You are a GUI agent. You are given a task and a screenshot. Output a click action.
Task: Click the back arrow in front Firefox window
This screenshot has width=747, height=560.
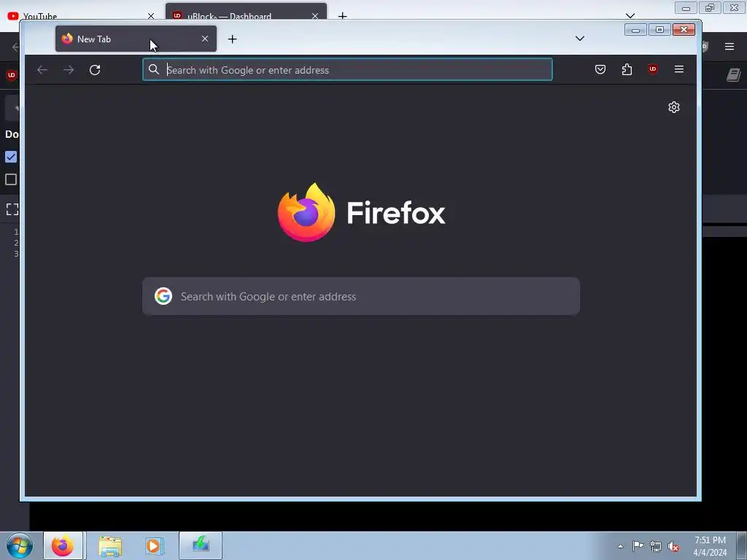[x=42, y=70]
